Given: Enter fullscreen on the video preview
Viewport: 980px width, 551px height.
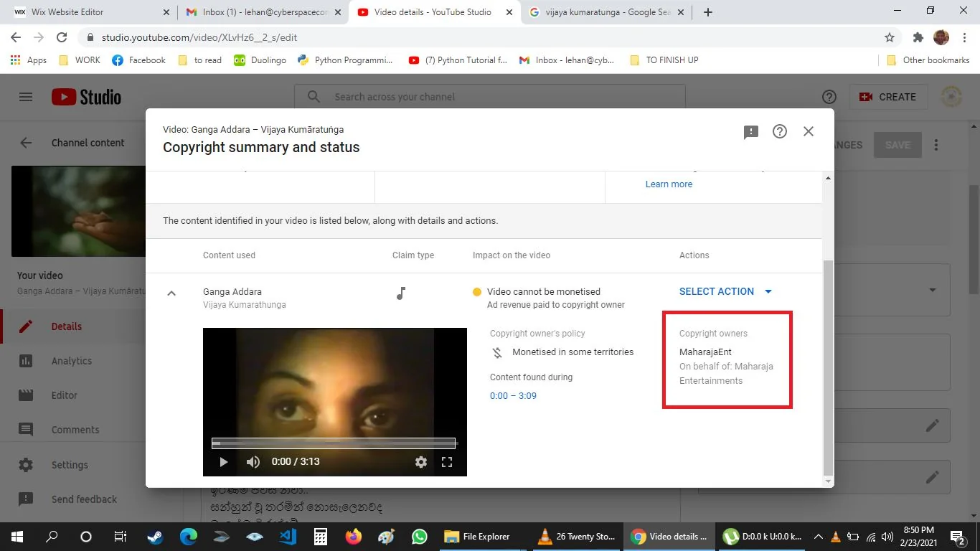Looking at the screenshot, I should coord(447,462).
